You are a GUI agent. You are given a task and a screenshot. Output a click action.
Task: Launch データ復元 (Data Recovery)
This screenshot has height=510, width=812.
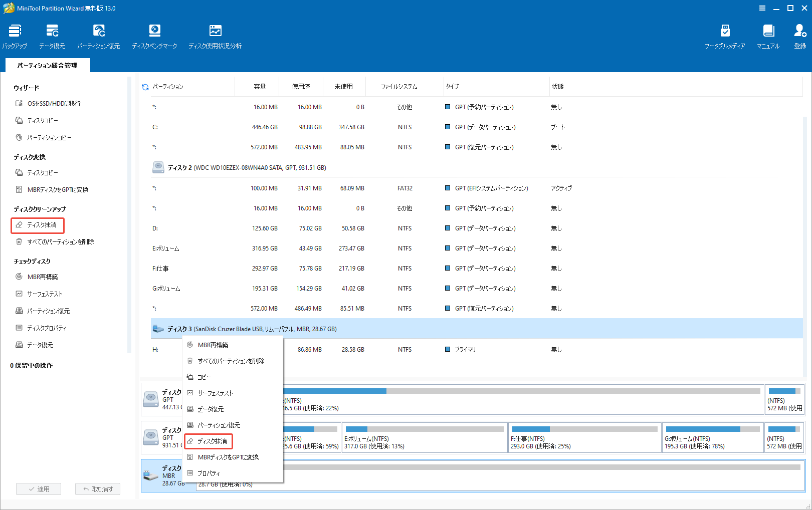coord(52,35)
